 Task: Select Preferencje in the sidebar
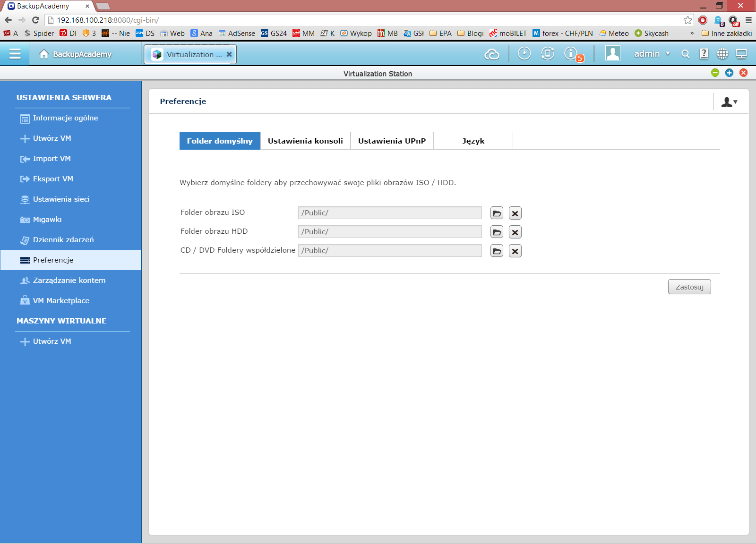pos(71,260)
